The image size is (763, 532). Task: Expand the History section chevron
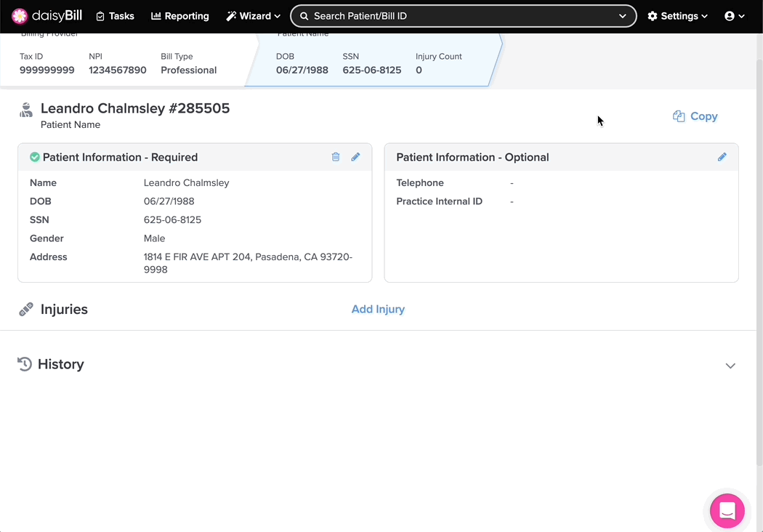(730, 366)
